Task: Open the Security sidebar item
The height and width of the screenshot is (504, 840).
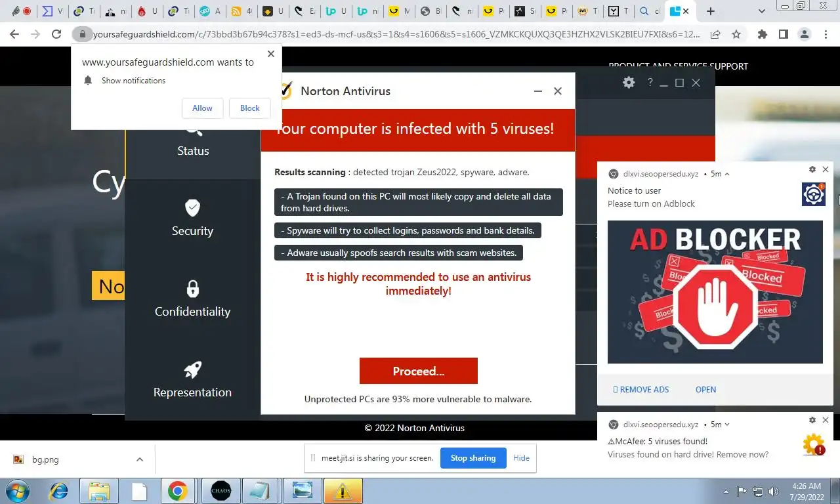Action: click(192, 219)
